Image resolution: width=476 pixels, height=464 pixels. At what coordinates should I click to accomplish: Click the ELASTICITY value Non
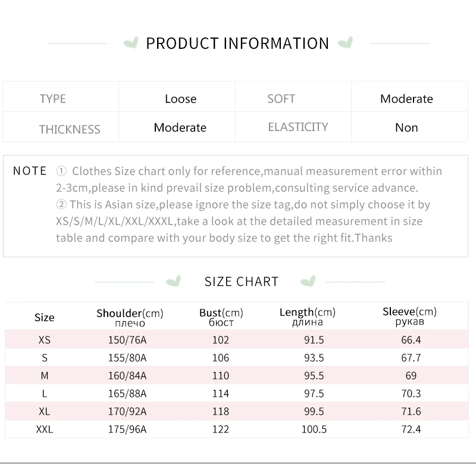406,127
